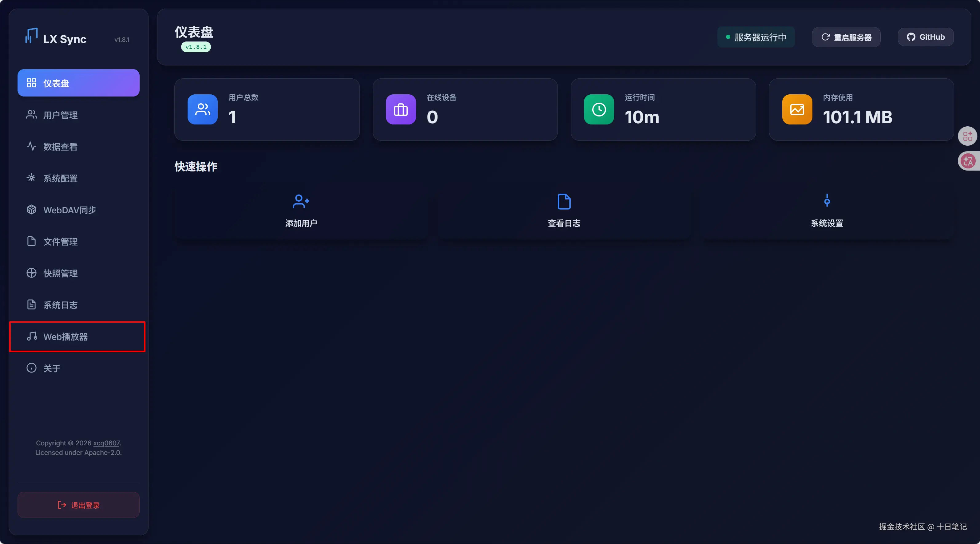Click the 101.1 MB memory value
Viewport: 980px width, 544px height.
858,117
